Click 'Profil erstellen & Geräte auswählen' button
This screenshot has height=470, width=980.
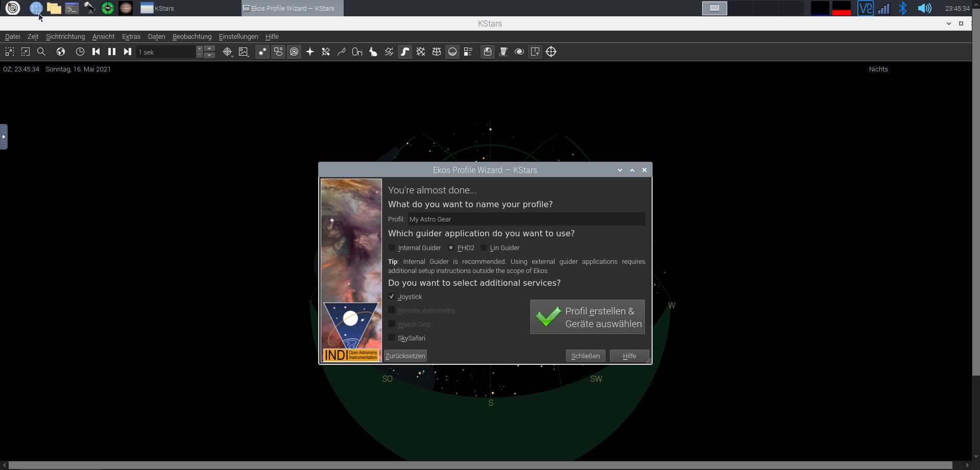(x=587, y=317)
